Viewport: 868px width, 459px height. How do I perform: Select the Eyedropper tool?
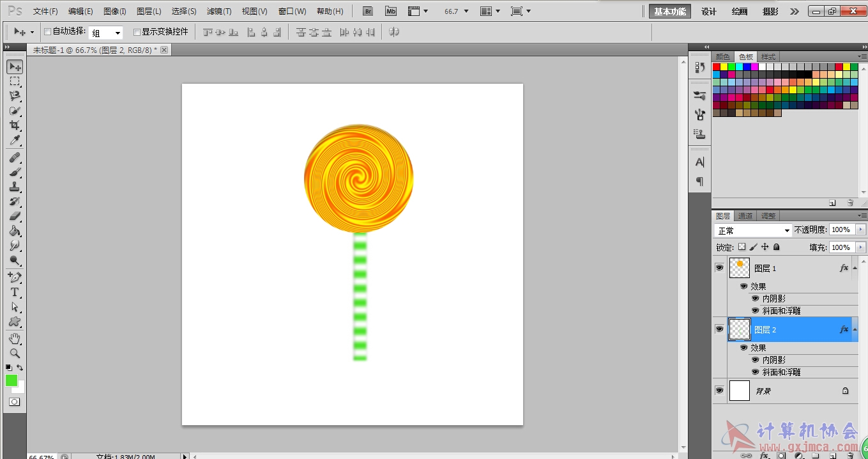click(15, 140)
